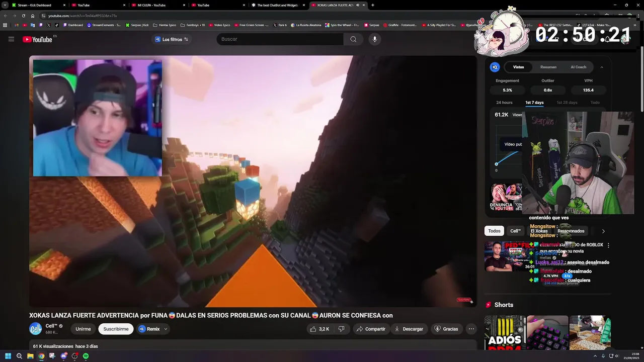This screenshot has width=644, height=362.
Task: Select 1st 7 days time range
Action: coord(534,103)
